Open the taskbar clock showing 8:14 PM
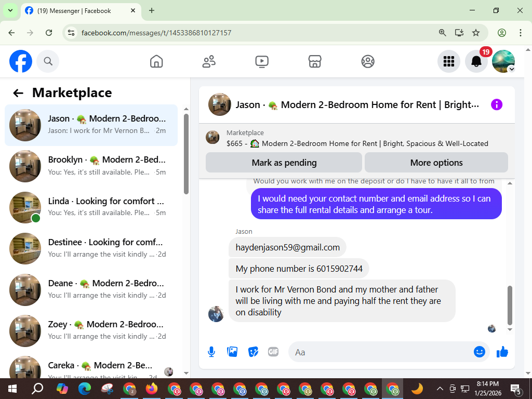532x399 pixels. tap(487, 389)
